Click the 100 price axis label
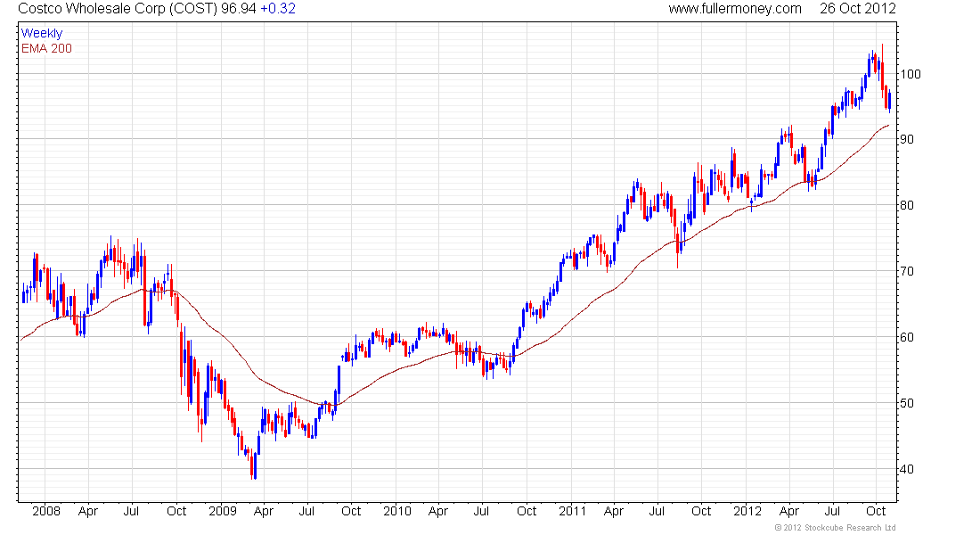The height and width of the screenshot is (535, 980). tap(910, 74)
